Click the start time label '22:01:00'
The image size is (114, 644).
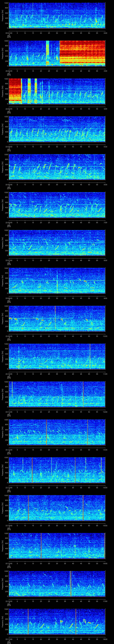tap(9, 33)
